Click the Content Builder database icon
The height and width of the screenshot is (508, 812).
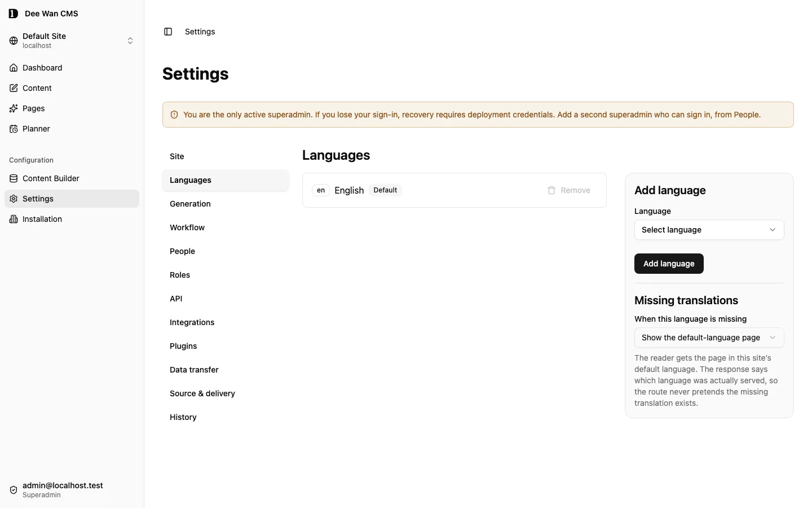pyautogui.click(x=14, y=178)
